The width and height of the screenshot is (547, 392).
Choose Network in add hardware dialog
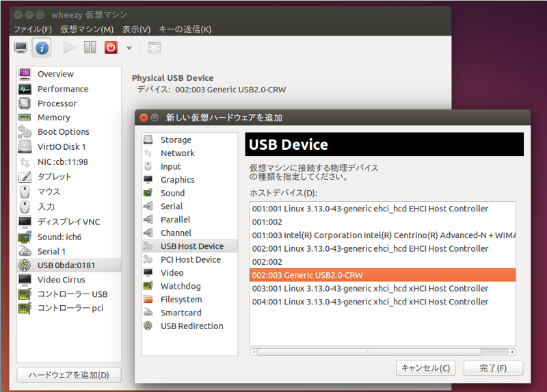coord(190,153)
